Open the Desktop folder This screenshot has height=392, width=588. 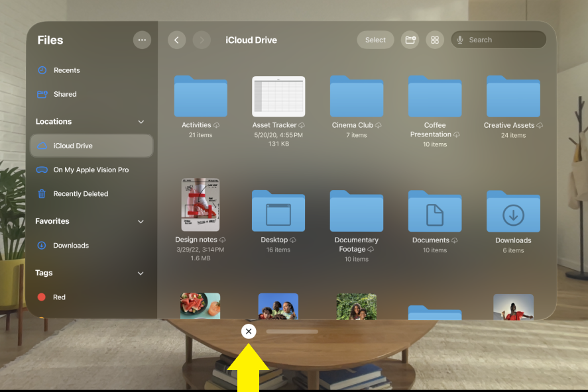pos(278,211)
